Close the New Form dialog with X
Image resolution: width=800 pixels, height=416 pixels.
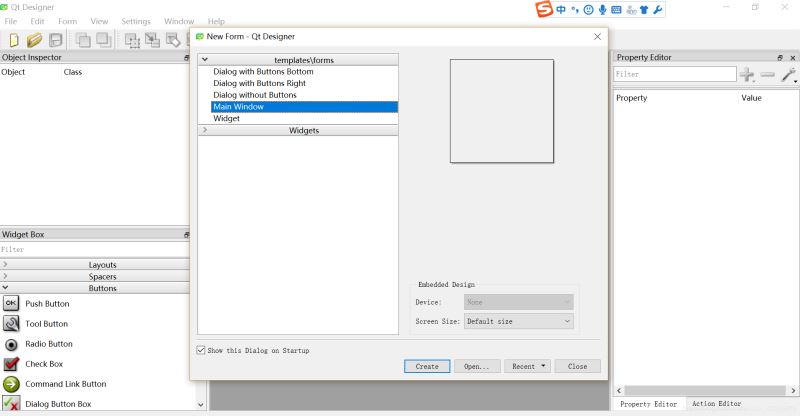click(x=597, y=37)
